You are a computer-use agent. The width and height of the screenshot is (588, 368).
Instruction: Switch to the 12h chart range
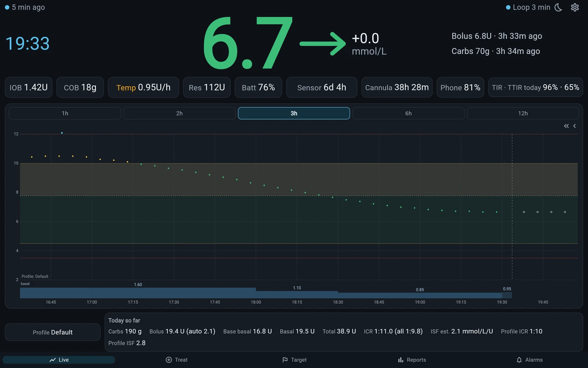point(523,113)
